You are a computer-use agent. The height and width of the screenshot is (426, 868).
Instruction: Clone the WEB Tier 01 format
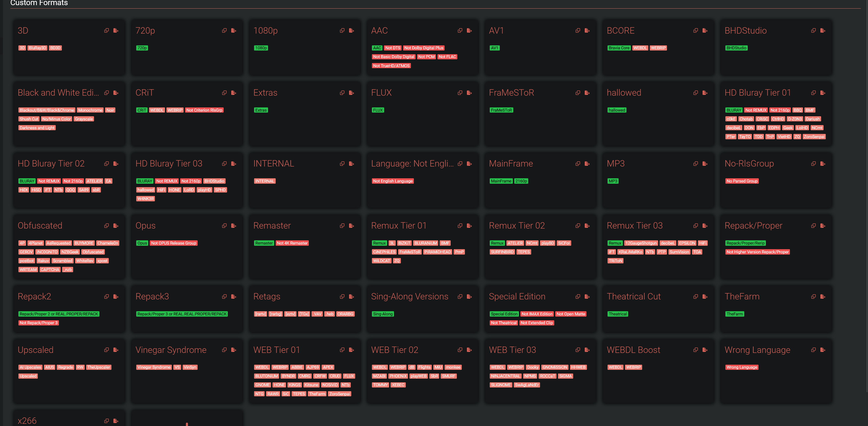[x=342, y=350]
